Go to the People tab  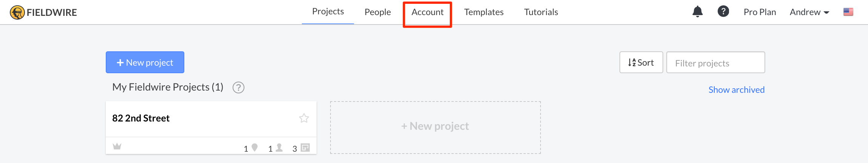pyautogui.click(x=377, y=12)
